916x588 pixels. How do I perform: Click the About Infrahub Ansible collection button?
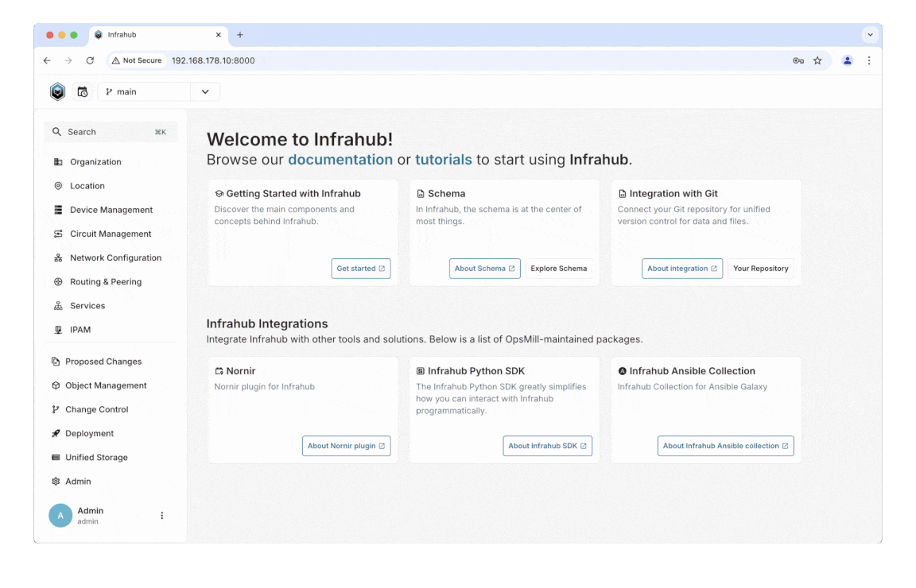click(x=725, y=446)
